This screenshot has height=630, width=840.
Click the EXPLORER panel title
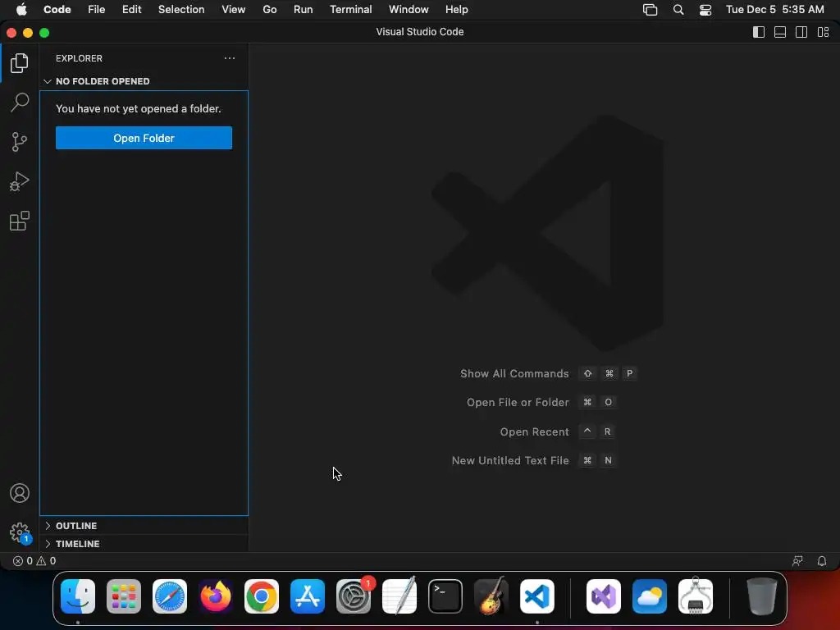pos(79,58)
